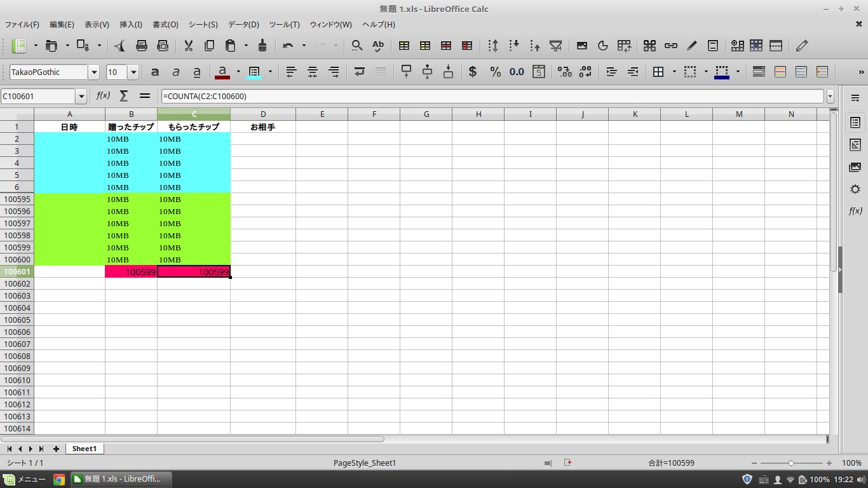Sort descending using the toolbar icon
868x488 pixels.
[535, 46]
